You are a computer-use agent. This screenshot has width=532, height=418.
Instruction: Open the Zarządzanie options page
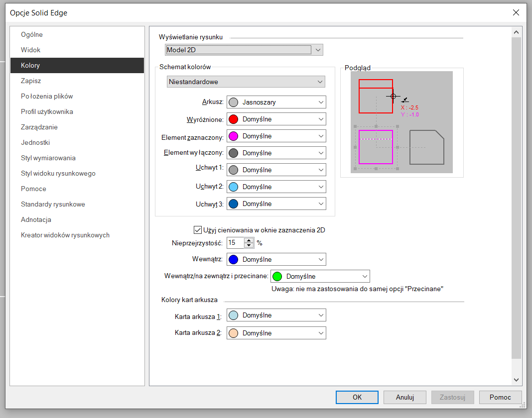point(77,127)
